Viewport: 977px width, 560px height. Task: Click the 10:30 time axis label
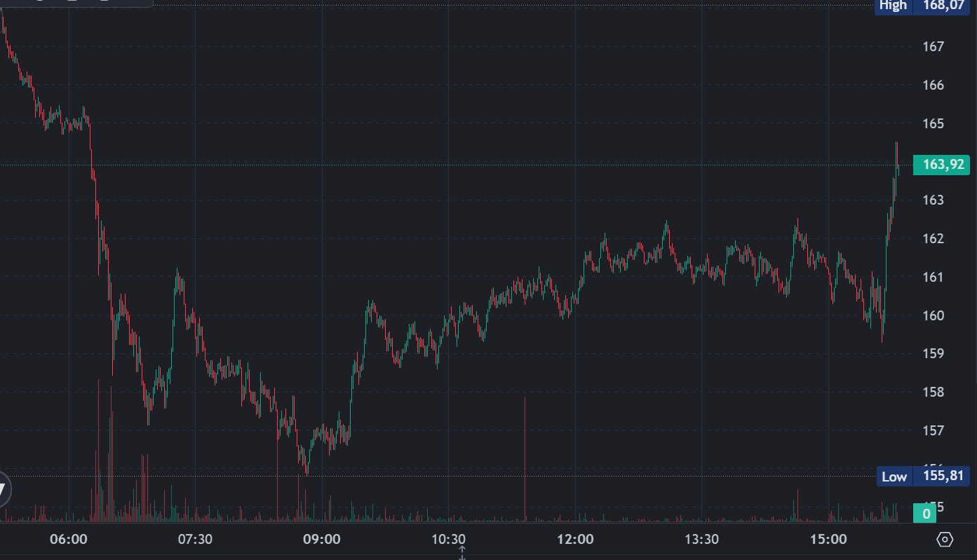click(x=449, y=539)
